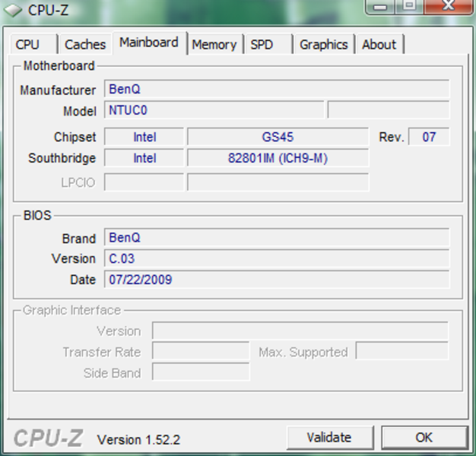Click the motherboard Manufacturer field BenQ
This screenshot has width=476, height=456.
277,89
